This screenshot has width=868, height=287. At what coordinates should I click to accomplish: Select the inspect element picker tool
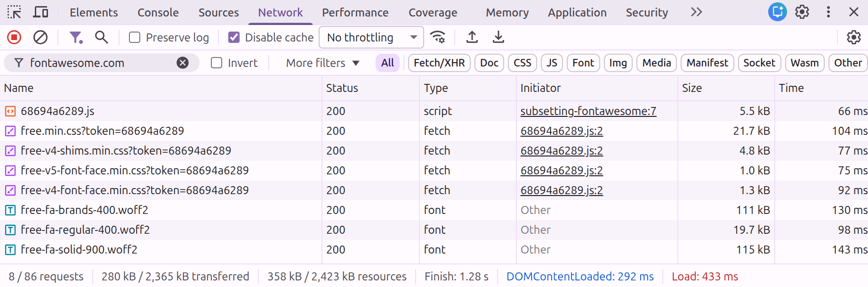(14, 12)
